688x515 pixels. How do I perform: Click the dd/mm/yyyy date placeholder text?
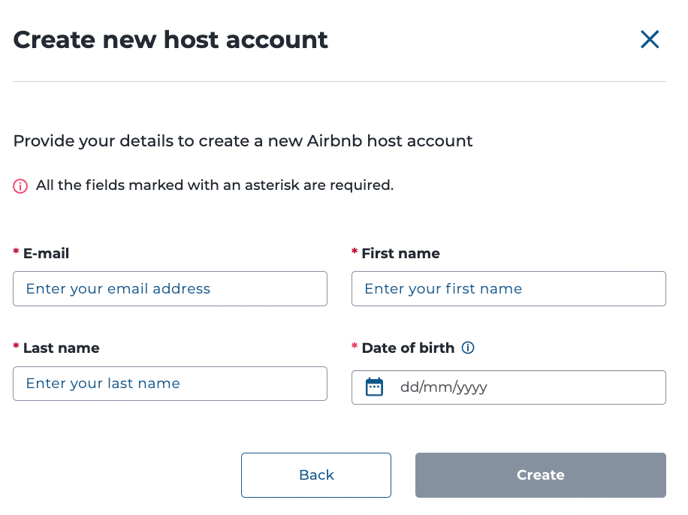point(444,387)
